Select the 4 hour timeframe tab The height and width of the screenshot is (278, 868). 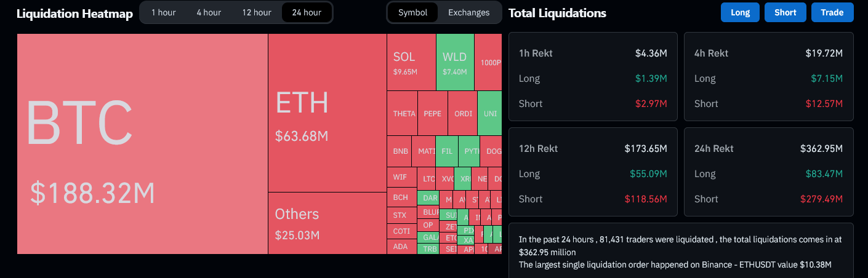[x=209, y=12]
